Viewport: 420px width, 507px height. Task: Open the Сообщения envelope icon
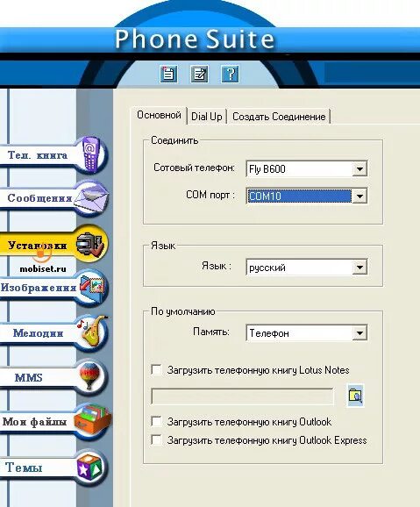point(92,197)
